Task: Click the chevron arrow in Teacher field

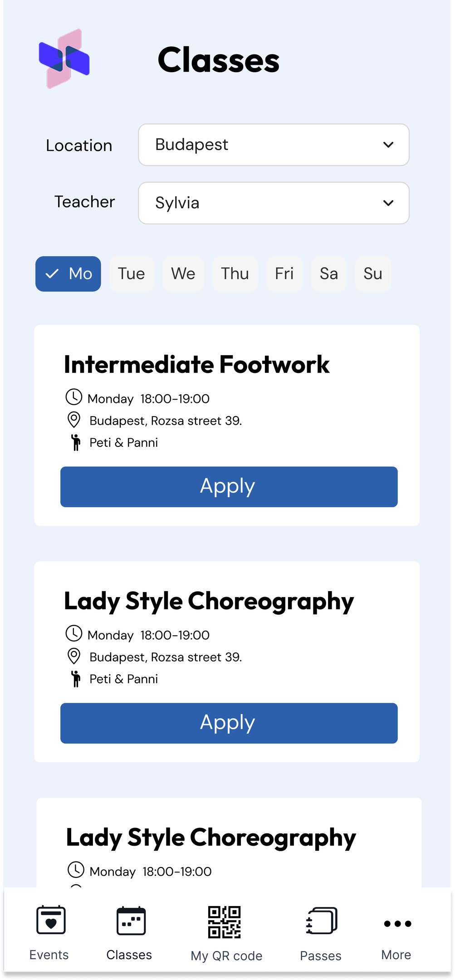Action: coord(388,203)
